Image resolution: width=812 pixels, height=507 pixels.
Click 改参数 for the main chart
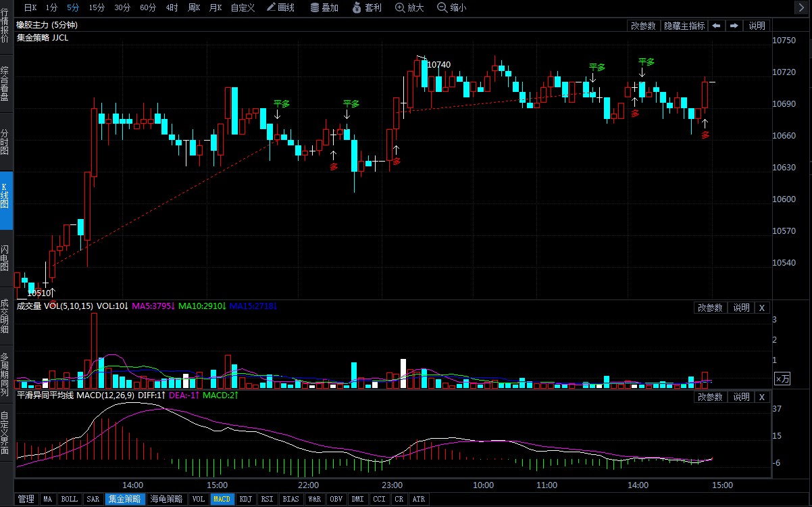[x=643, y=26]
